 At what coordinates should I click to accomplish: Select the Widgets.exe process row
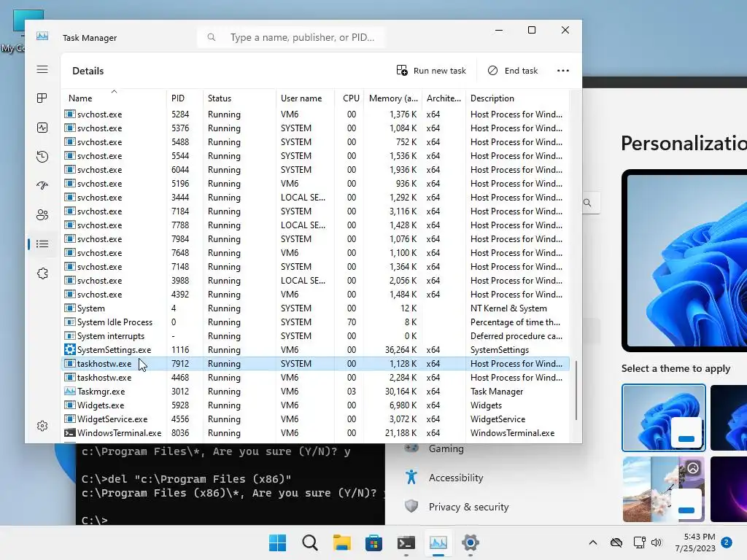tap(315, 405)
